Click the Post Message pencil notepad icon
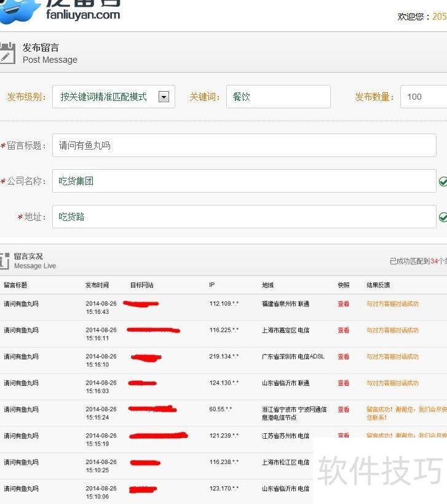447x504 pixels. point(7,53)
